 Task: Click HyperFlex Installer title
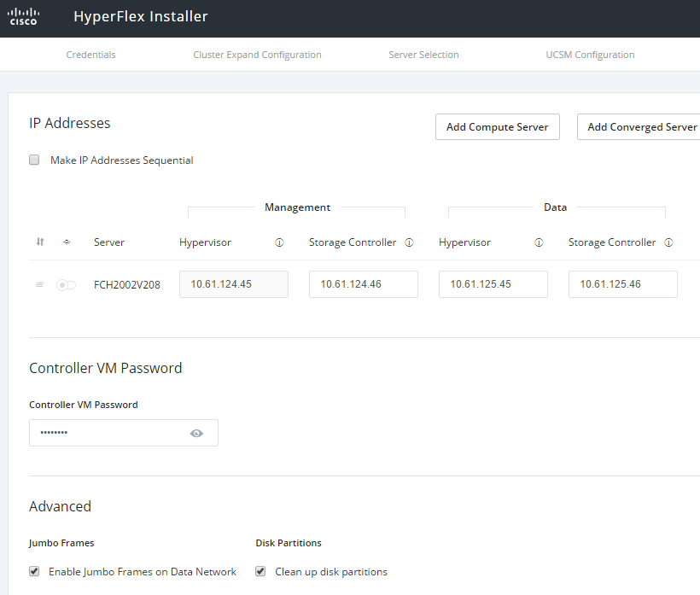tap(141, 16)
